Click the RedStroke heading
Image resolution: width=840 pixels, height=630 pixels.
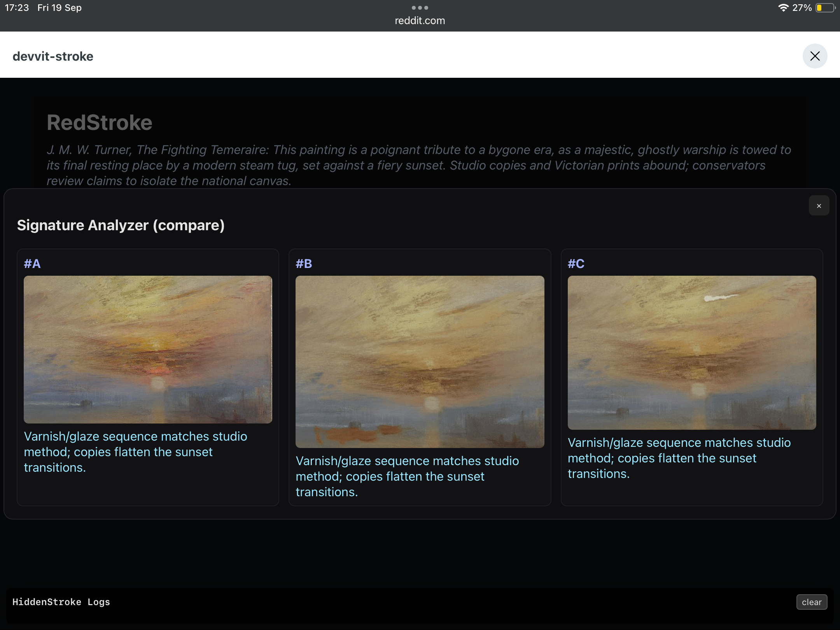tap(100, 122)
